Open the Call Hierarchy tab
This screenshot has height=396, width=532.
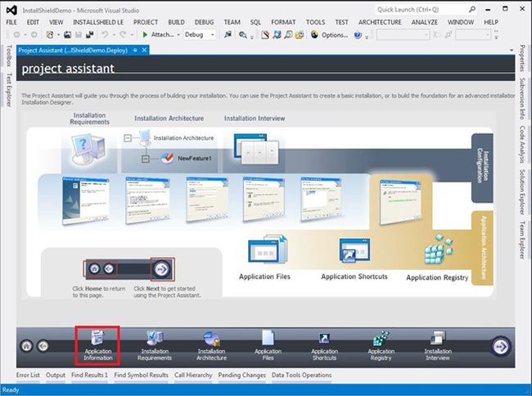193,375
